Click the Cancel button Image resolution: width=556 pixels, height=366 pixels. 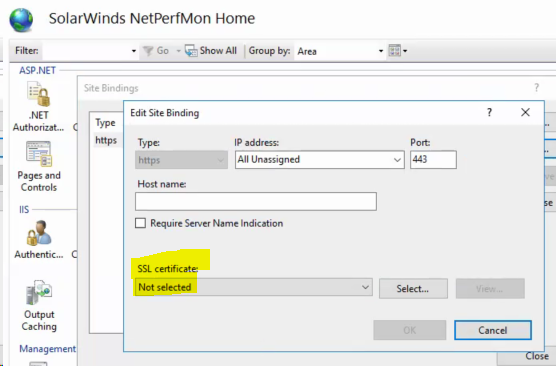tap(493, 330)
